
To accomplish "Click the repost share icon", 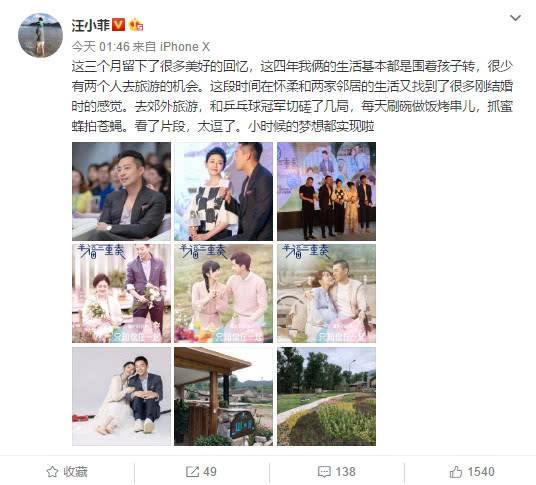I will [192, 472].
